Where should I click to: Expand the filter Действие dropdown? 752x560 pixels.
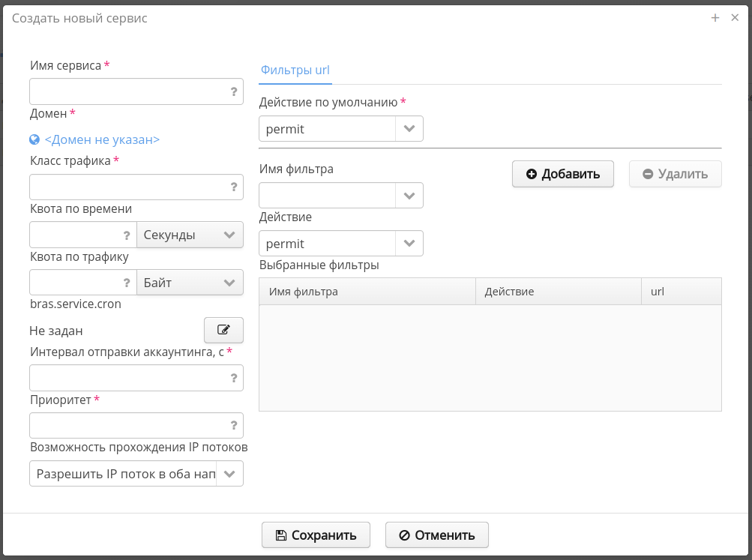pyautogui.click(x=409, y=244)
